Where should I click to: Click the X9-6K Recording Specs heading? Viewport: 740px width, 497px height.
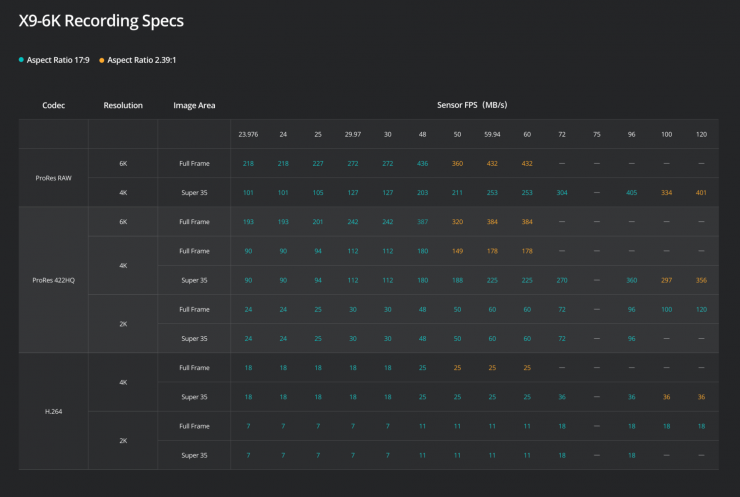pyautogui.click(x=101, y=20)
